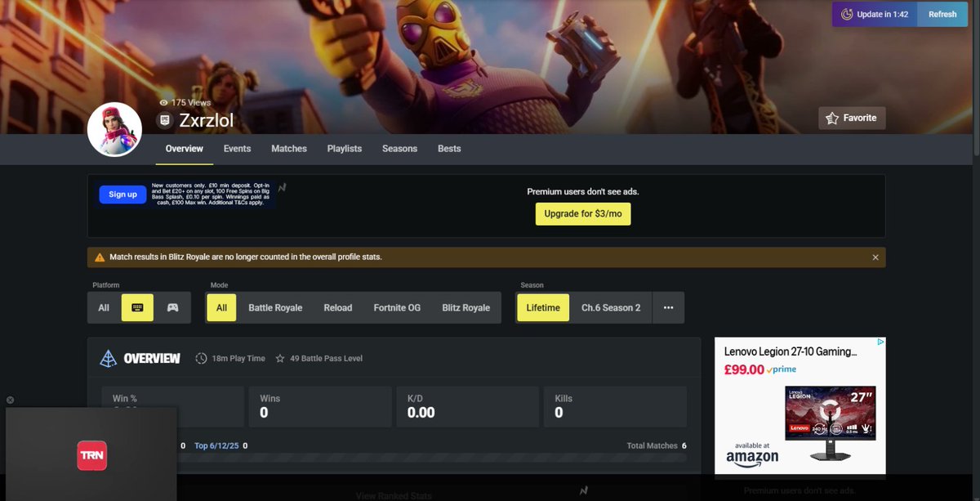
Task: Filter by Blitz Royale mode
Action: point(466,308)
